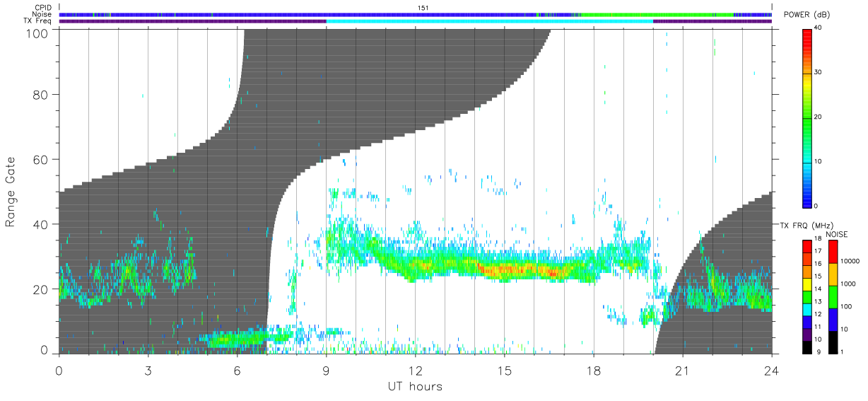Click the "TX Freq" label at top left
Viewport: 868px width, 401px height.
[38, 21]
